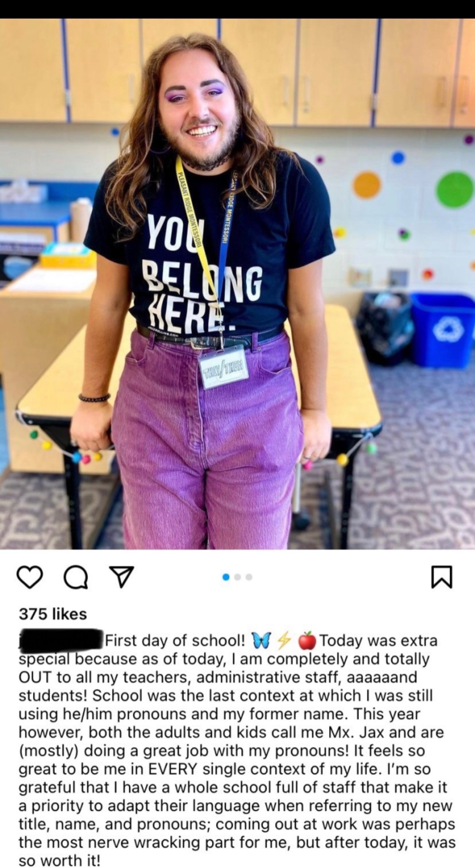
Task: Tap the lightning bolt emoji in caption
Action: pos(284,640)
